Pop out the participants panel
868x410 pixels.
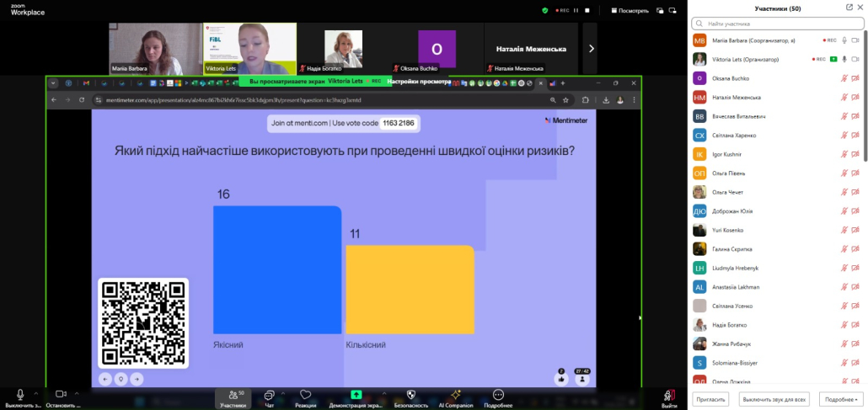pos(849,8)
